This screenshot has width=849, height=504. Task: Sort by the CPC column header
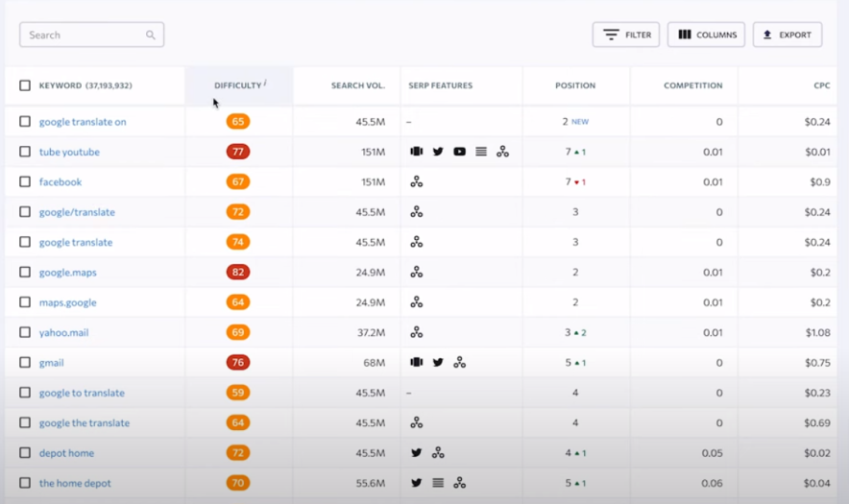822,85
